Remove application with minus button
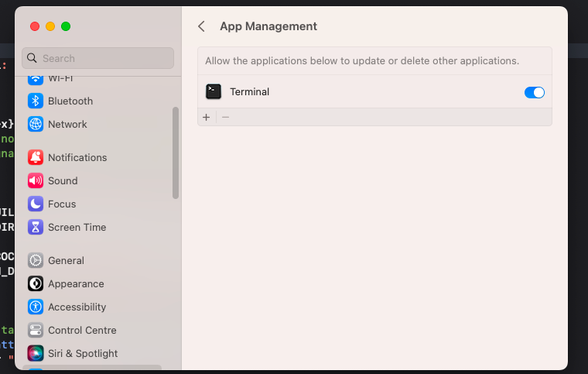This screenshot has width=588, height=374. pos(225,118)
